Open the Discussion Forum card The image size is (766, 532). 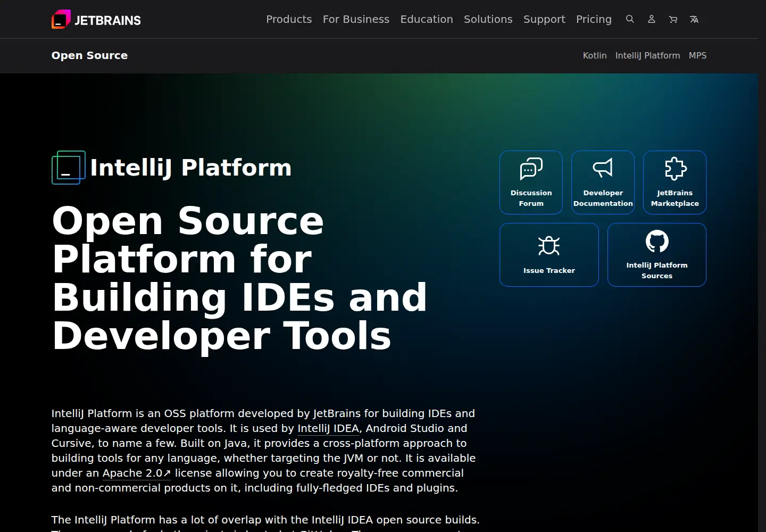click(x=531, y=182)
